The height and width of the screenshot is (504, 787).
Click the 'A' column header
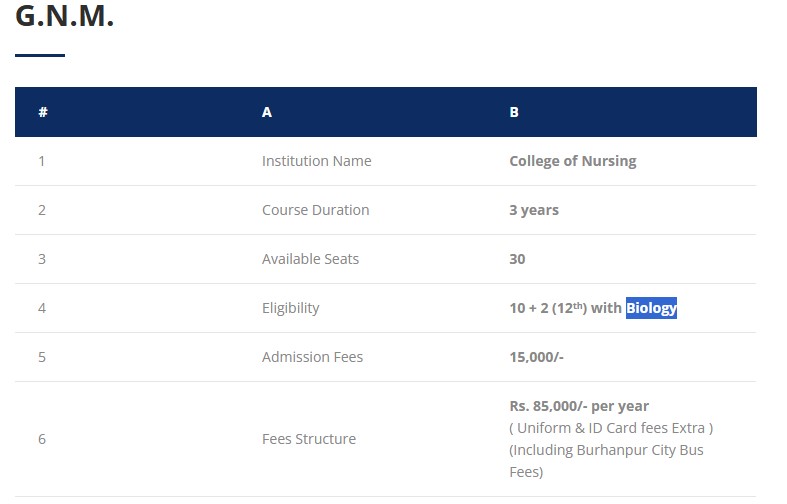pos(267,112)
